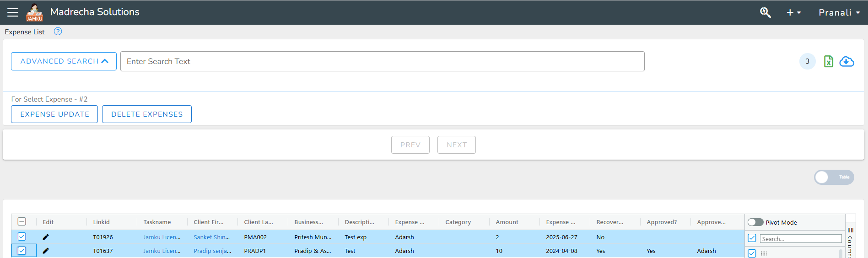
Task: Export the list to Excel
Action: [828, 61]
